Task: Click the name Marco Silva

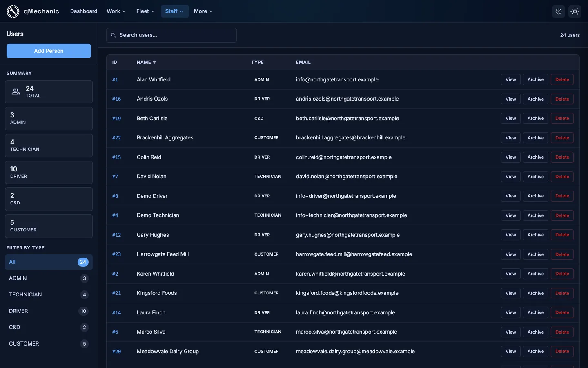Action: point(151,332)
